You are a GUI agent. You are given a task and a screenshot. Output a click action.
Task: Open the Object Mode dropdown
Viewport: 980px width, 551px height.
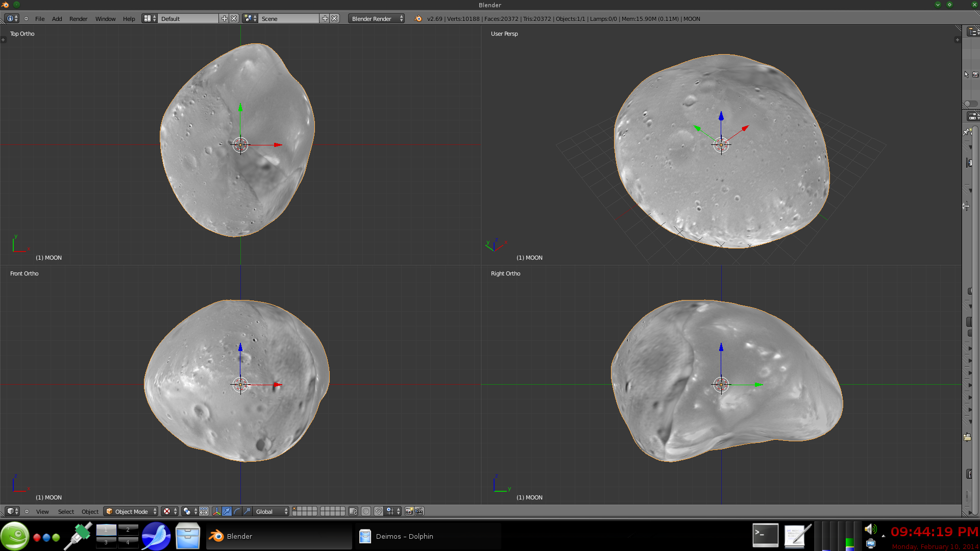[131, 511]
